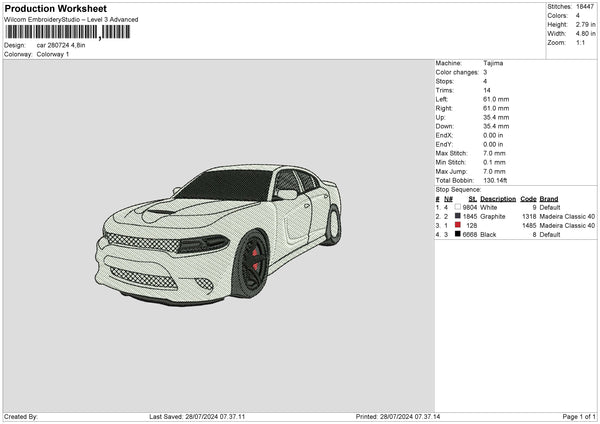Click the red thread color swatch
This screenshot has height=424, width=600.
click(458, 225)
